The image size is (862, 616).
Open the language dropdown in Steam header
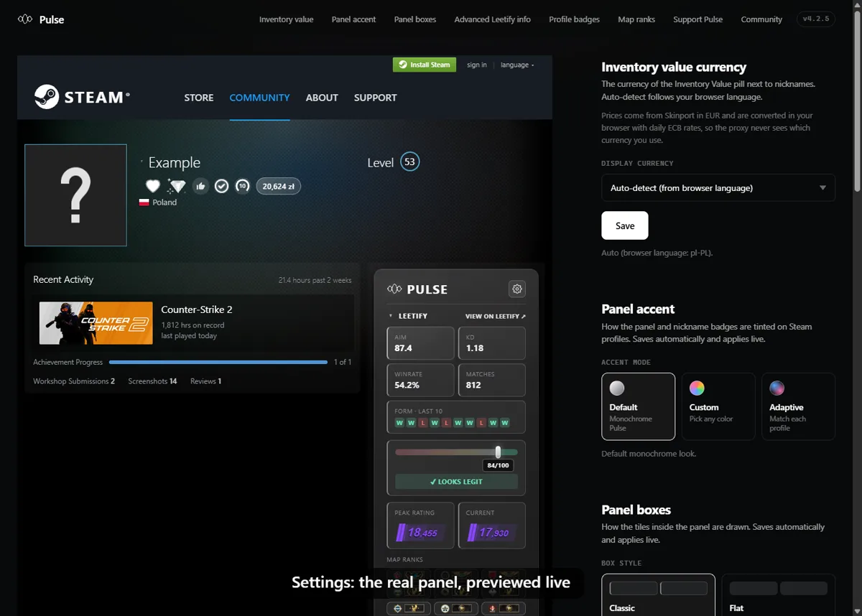click(517, 65)
